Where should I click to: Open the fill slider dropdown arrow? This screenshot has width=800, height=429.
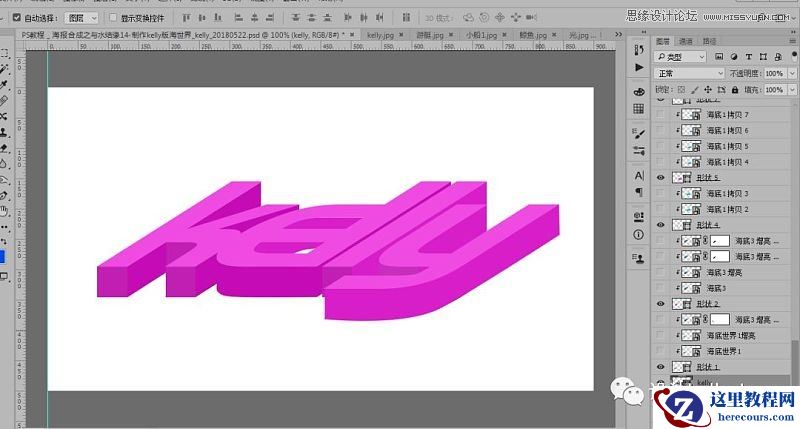[x=792, y=90]
